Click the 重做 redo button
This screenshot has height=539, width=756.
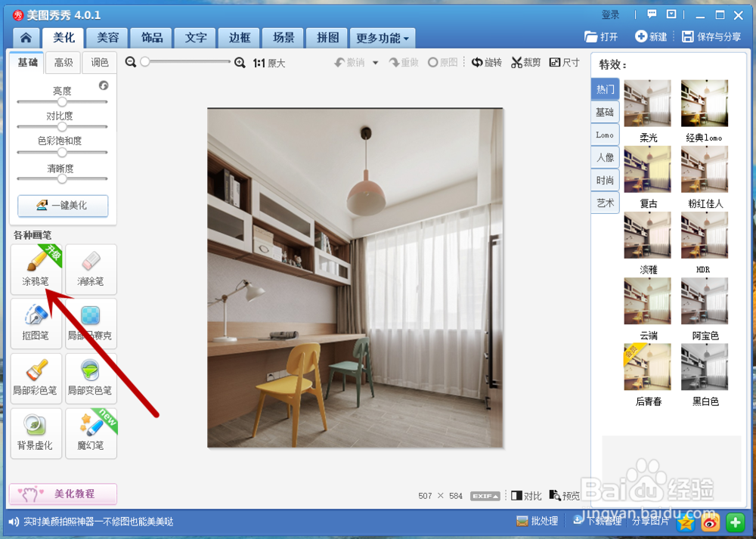point(404,63)
